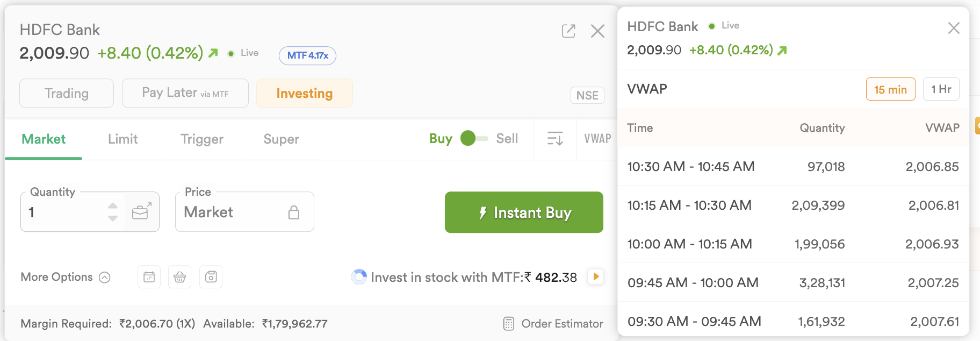Click the basket order icon
Screen dimensions: 980x341
tap(180, 277)
